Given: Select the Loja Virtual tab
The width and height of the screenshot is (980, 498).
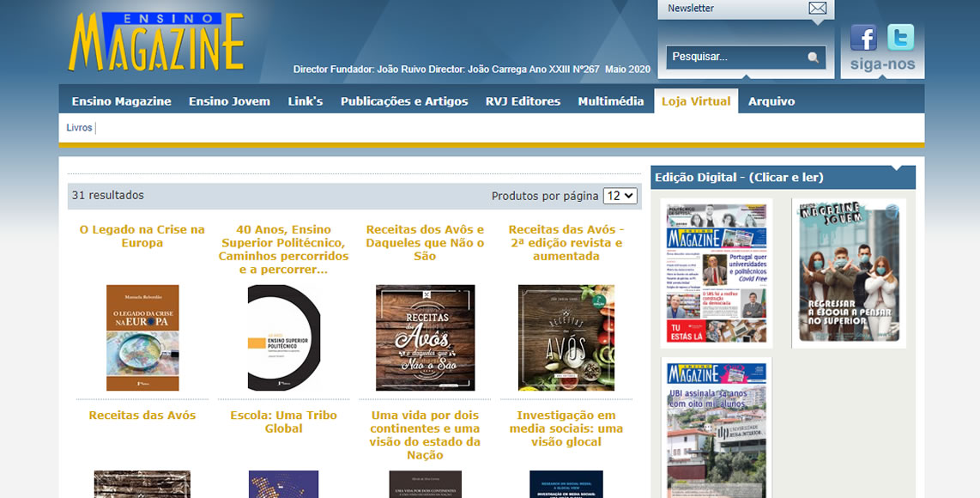Looking at the screenshot, I should point(696,101).
